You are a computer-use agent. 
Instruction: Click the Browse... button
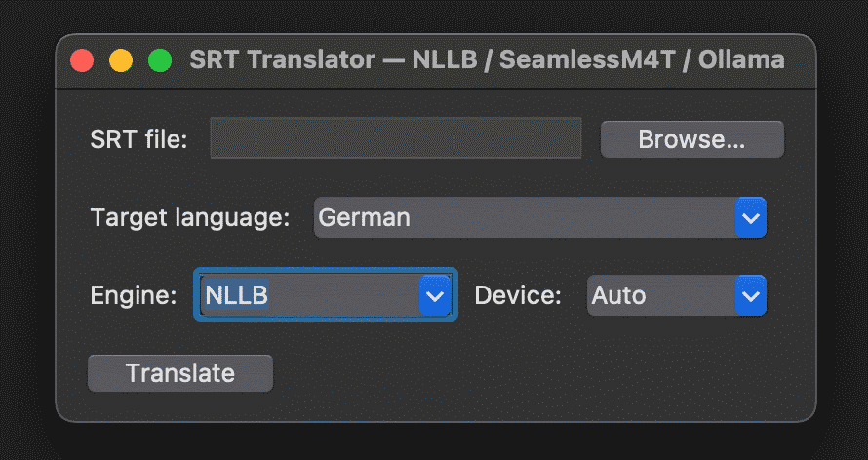(x=691, y=139)
